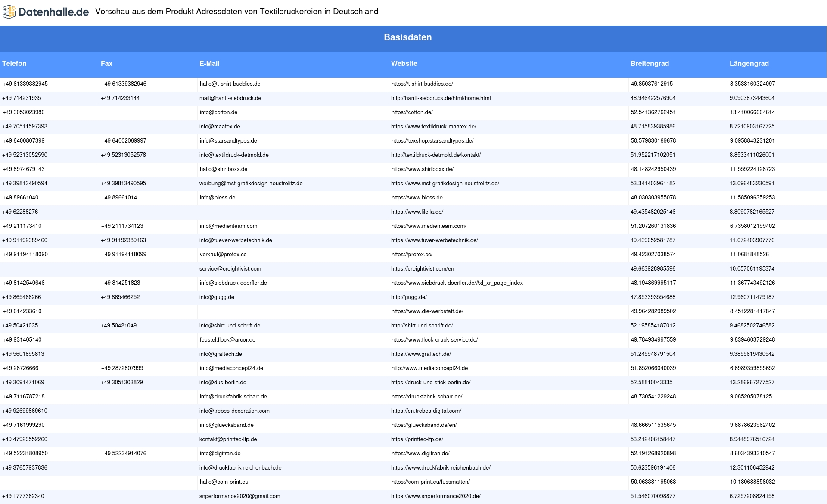Screen dimensions: 827x504
Task: Select fax number +49 52313052578
Action: [123, 155]
